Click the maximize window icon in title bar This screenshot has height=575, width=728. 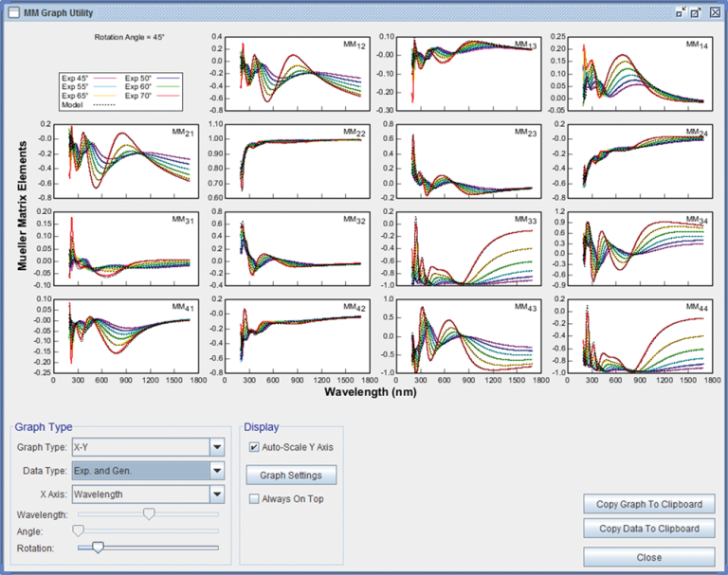[x=697, y=11]
